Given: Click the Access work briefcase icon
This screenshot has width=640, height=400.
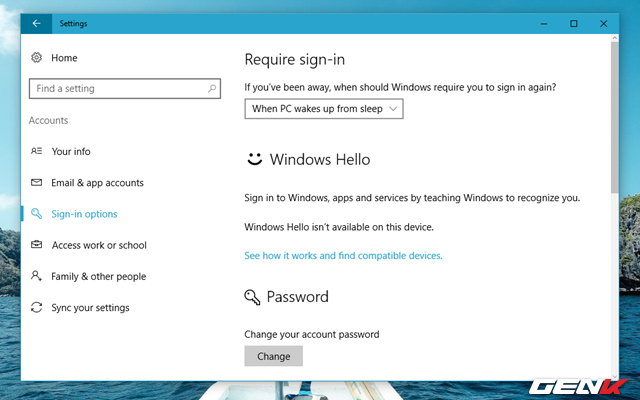Looking at the screenshot, I should [x=36, y=244].
